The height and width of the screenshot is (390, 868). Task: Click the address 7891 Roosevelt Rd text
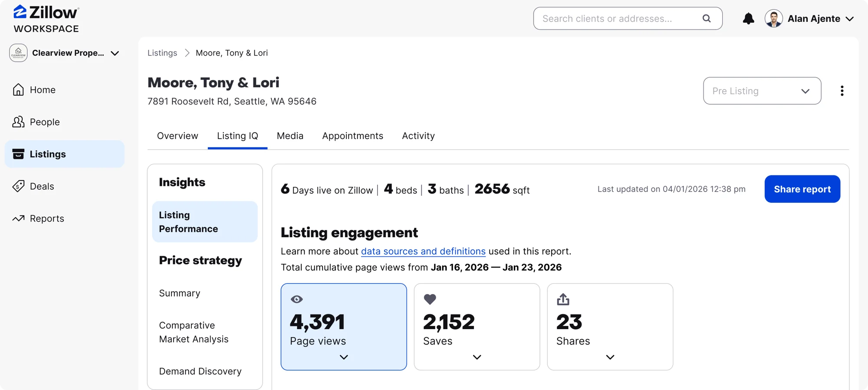(232, 101)
